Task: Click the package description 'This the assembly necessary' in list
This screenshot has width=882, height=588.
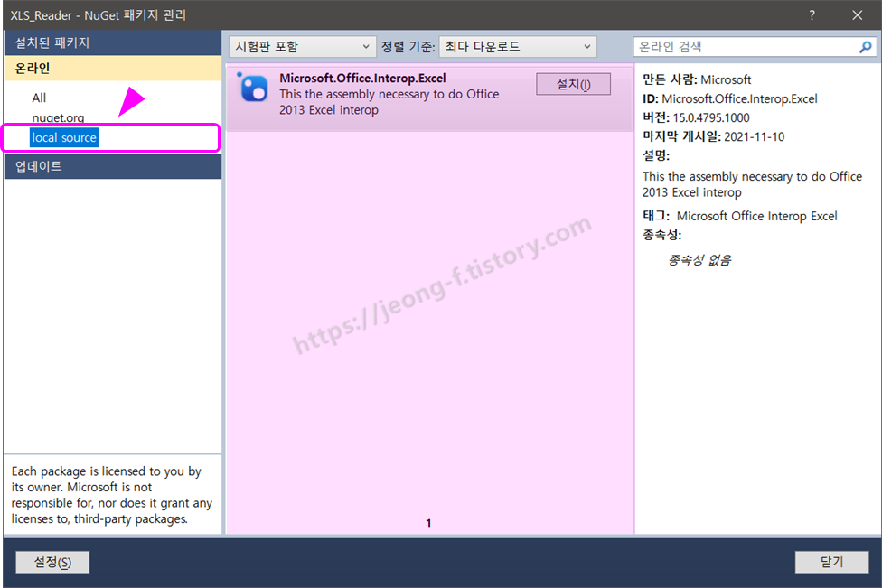Action: (389, 102)
